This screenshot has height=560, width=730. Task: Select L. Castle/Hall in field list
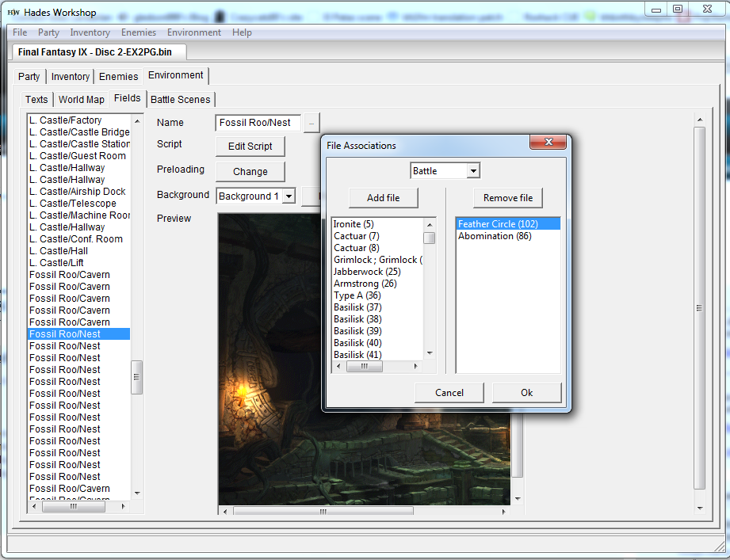pos(79,251)
